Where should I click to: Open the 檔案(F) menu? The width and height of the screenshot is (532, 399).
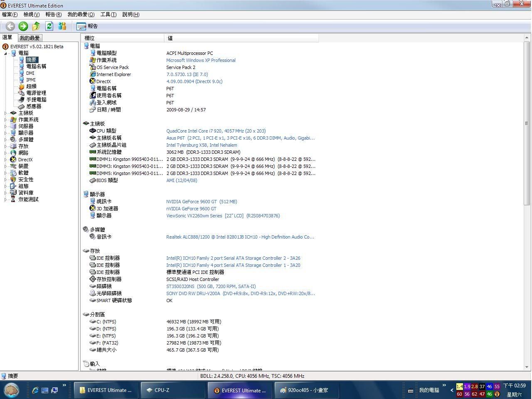pyautogui.click(x=10, y=15)
